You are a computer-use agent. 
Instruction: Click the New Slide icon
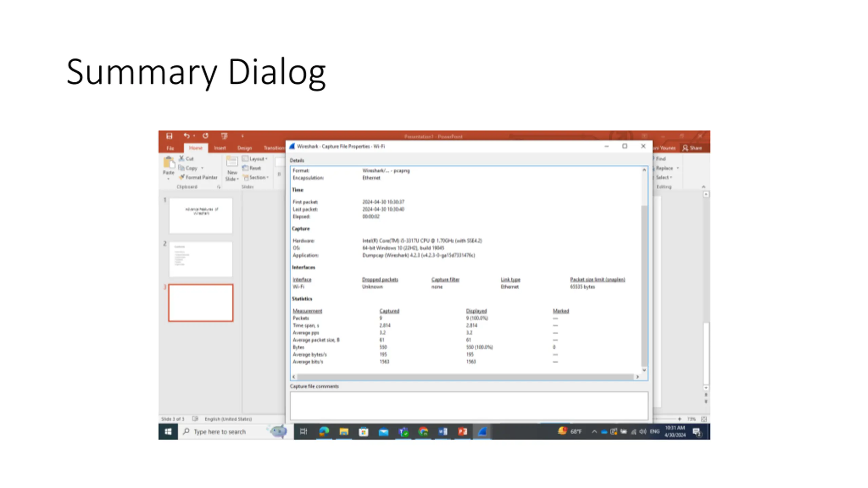pos(232,162)
